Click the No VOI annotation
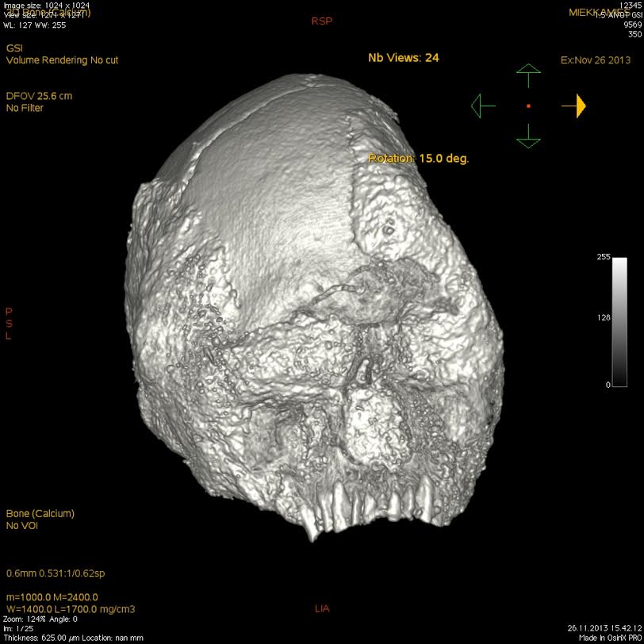 [x=22, y=526]
